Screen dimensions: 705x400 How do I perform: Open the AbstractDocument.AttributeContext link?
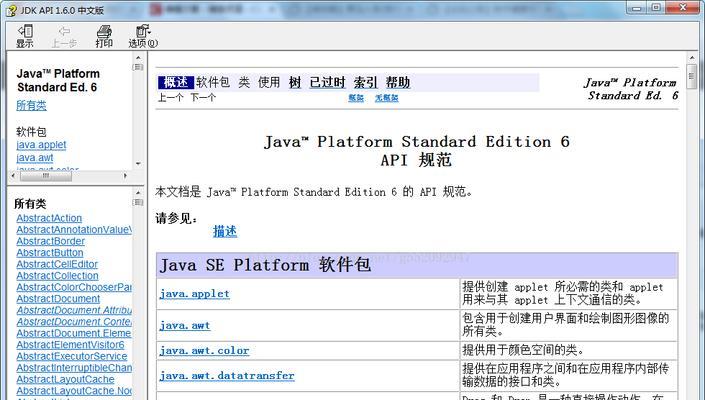74,310
